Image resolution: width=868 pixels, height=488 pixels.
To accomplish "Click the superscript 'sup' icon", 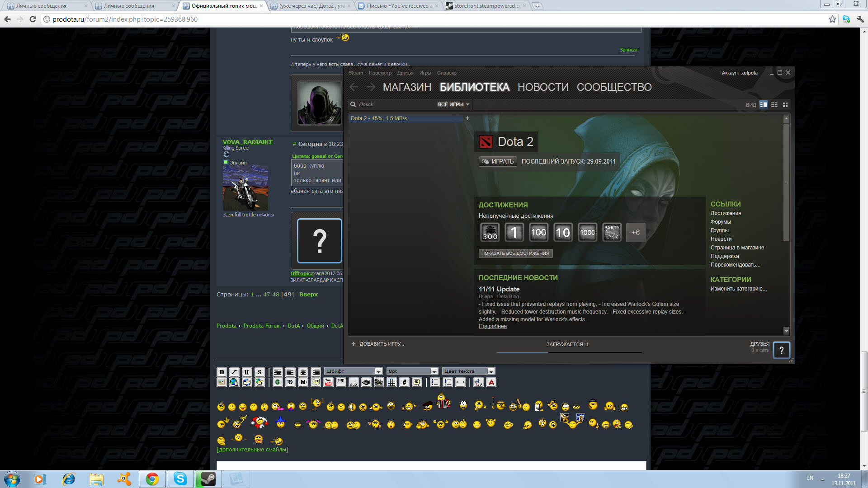I will point(341,382).
